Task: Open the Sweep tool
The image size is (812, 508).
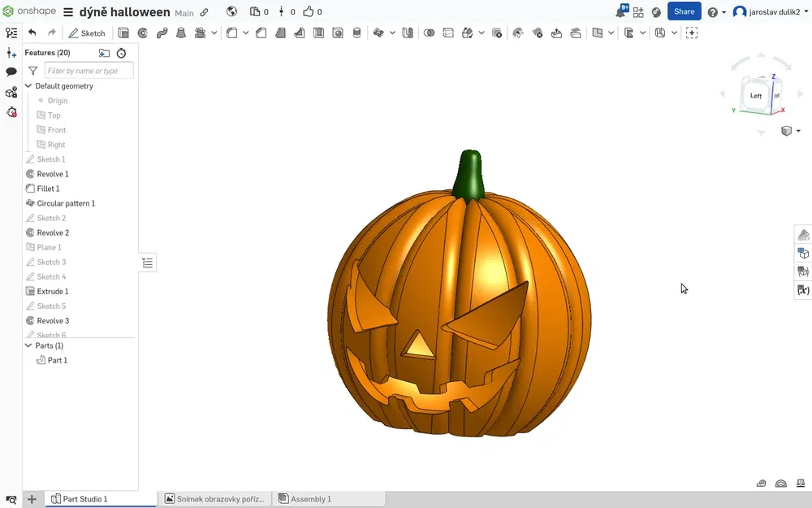Action: (161, 33)
